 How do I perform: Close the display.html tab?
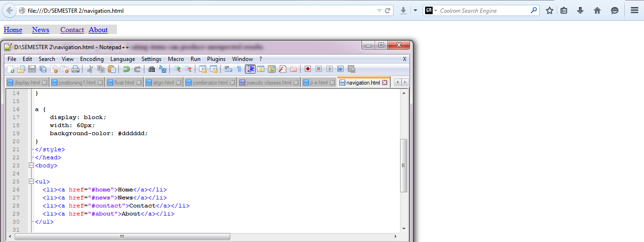[44, 83]
